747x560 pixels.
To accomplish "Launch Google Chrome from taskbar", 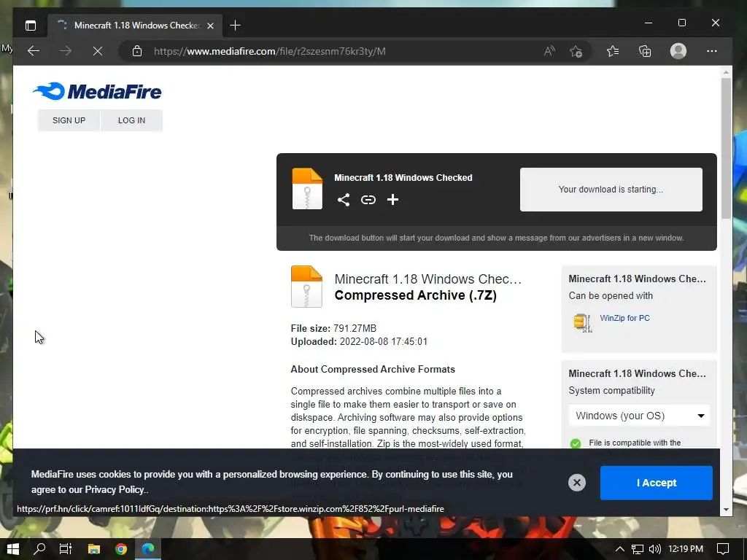I will (121, 549).
